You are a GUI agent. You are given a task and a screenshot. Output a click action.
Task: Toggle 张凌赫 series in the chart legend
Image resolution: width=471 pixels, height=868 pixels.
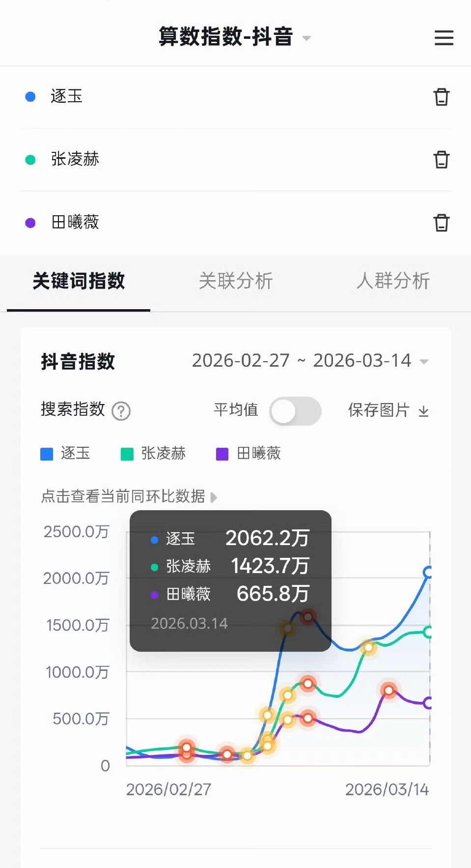153,453
